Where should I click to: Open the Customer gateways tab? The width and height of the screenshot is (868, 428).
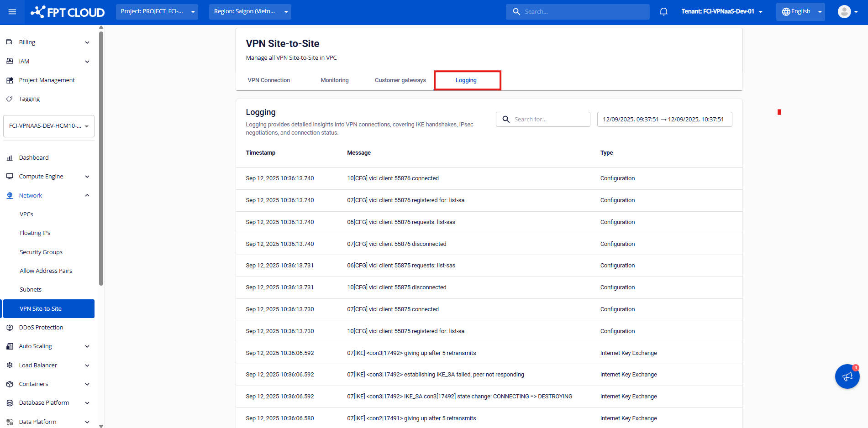[x=400, y=80]
